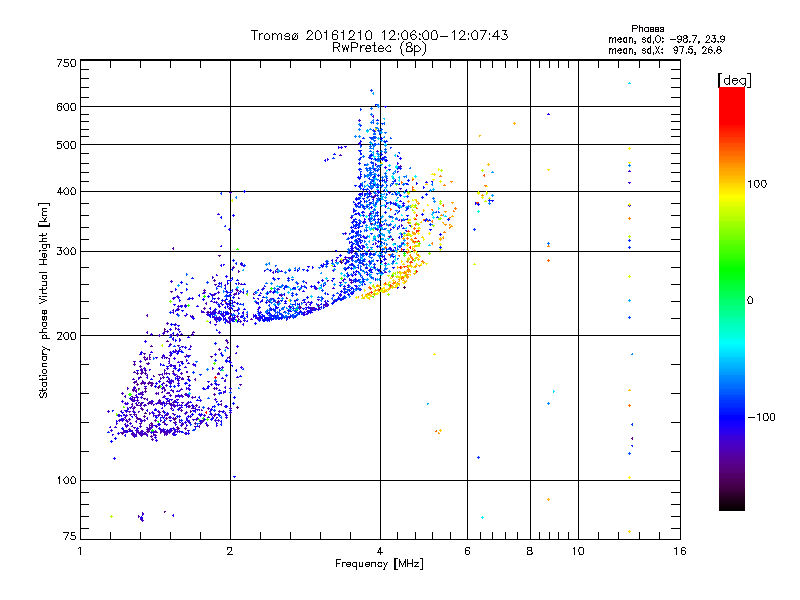Click the colorbar label '0'
The image size is (800, 600).
[x=750, y=301]
